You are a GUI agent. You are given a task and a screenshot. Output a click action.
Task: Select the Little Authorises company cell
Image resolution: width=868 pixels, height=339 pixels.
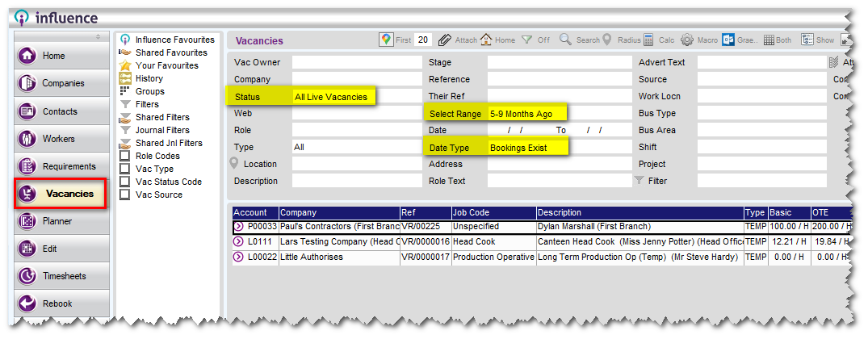[x=339, y=257]
